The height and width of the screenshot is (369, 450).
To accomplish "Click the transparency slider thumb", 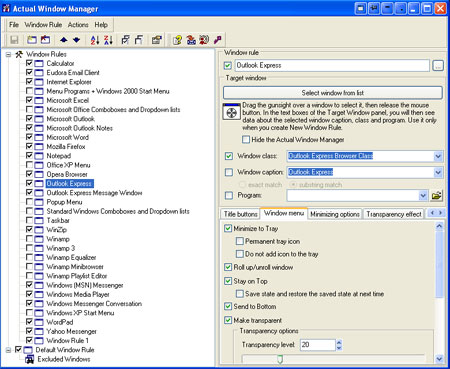I will click(x=280, y=359).
